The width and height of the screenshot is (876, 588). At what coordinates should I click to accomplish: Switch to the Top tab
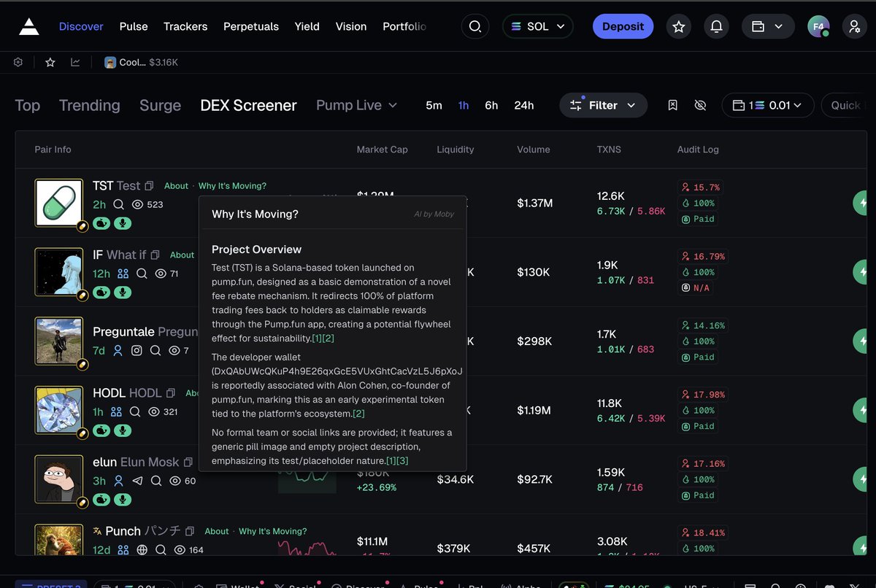click(x=28, y=105)
